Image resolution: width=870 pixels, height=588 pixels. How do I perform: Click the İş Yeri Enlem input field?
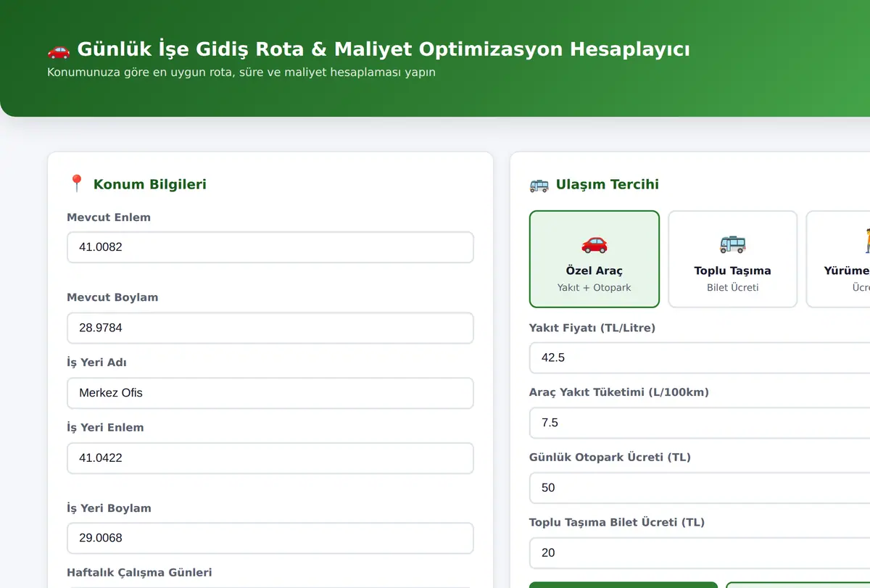tap(270, 458)
